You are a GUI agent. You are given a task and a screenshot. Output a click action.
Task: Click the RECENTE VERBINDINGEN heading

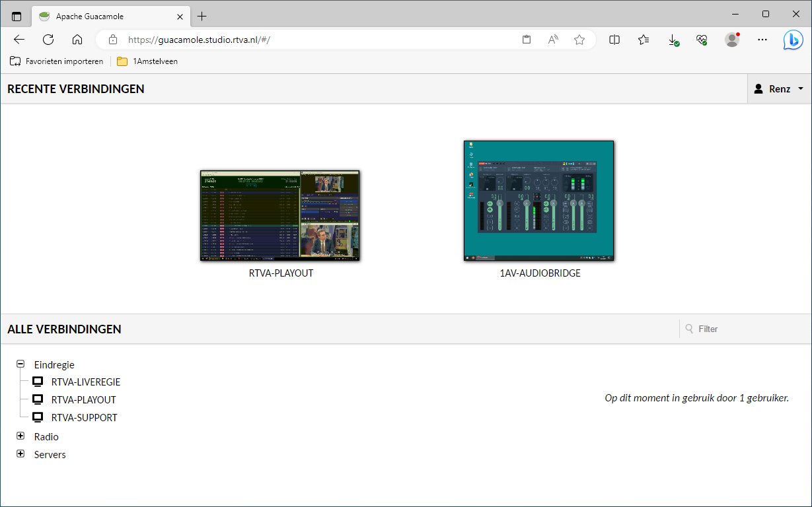(x=76, y=88)
